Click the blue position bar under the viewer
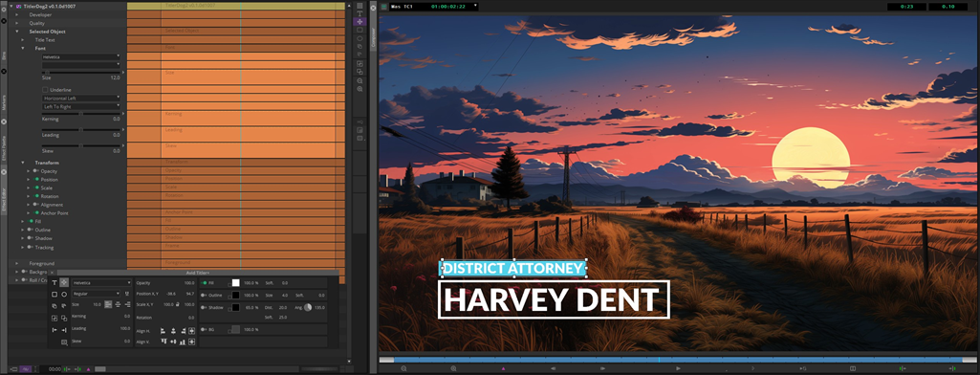The image size is (980, 375). pos(678,360)
